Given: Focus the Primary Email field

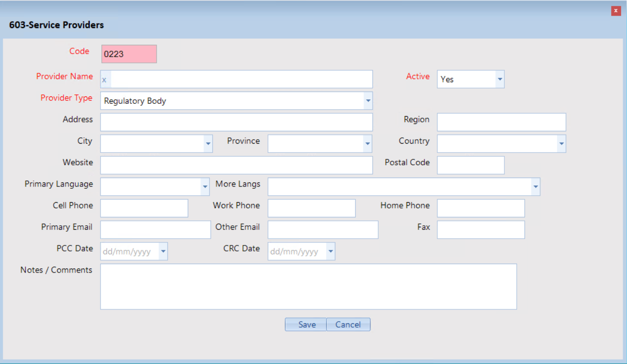Looking at the screenshot, I should point(155,230).
